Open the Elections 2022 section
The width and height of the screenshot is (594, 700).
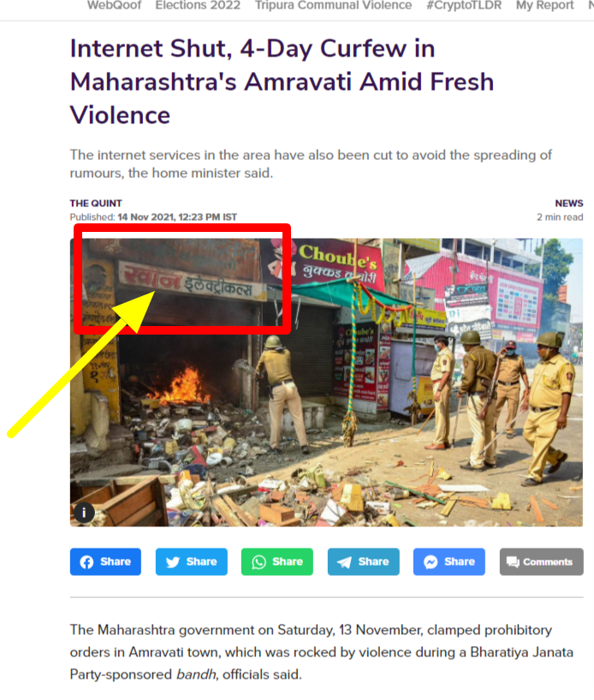(x=198, y=5)
